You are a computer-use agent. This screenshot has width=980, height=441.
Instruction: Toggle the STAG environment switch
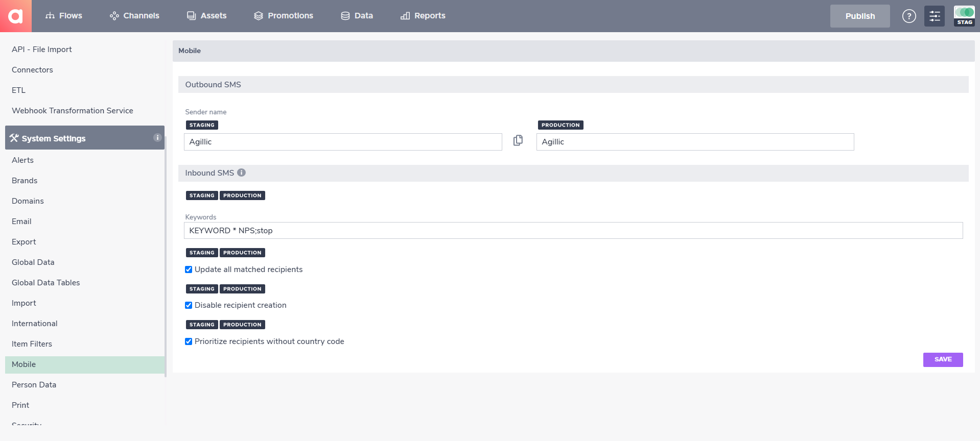pos(964,16)
